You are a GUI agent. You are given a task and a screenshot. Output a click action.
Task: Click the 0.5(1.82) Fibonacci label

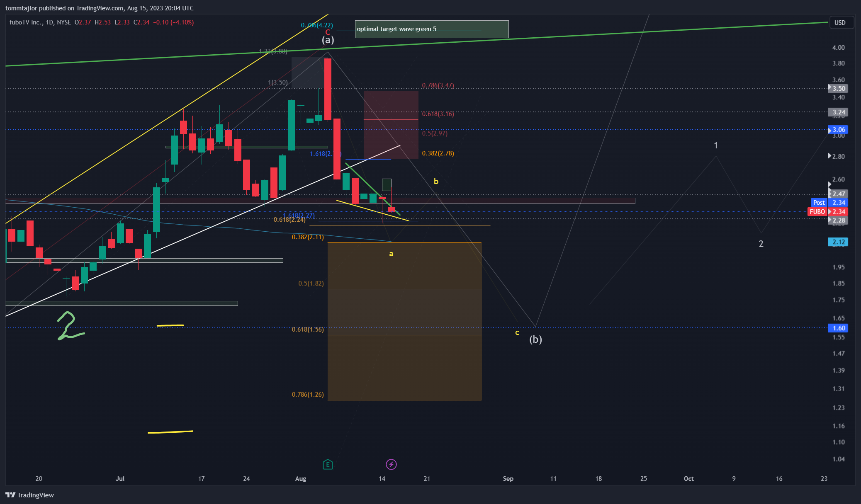[x=311, y=283]
